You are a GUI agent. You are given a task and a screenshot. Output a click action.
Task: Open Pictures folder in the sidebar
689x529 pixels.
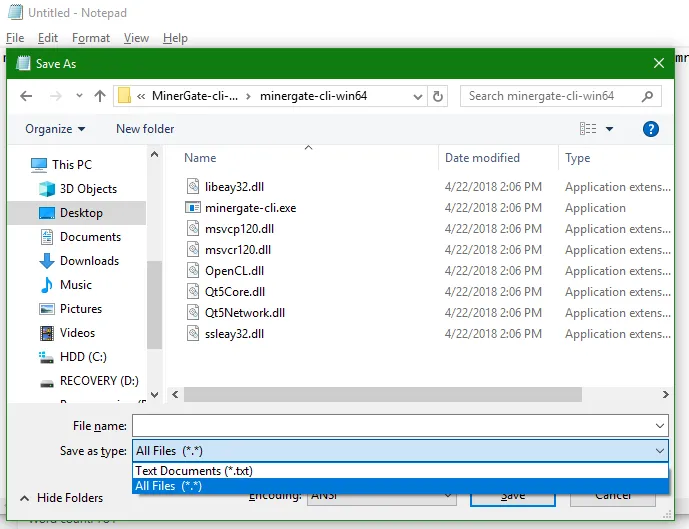click(x=81, y=309)
